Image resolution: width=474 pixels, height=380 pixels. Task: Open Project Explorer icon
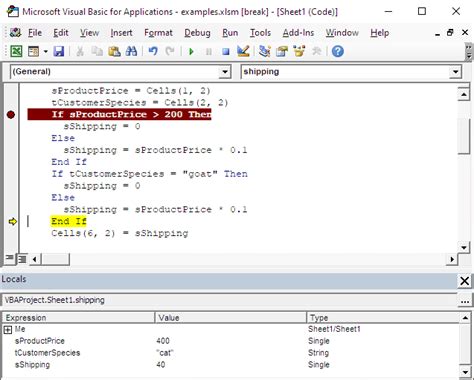point(265,51)
